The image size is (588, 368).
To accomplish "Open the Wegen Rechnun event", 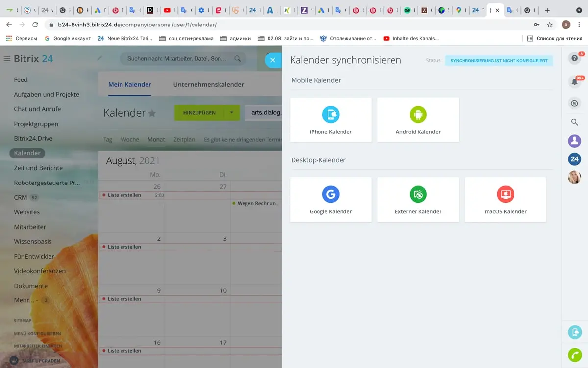I will [255, 203].
